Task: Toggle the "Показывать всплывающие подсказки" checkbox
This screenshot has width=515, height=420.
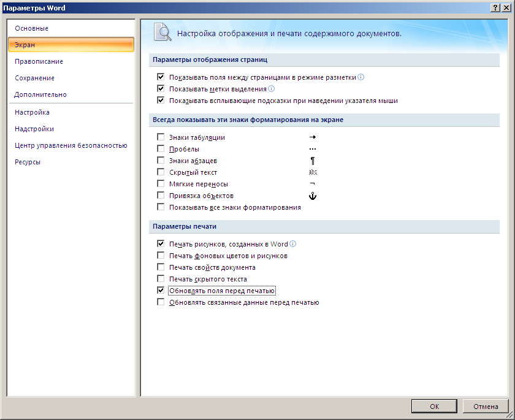Action: pyautogui.click(x=161, y=100)
